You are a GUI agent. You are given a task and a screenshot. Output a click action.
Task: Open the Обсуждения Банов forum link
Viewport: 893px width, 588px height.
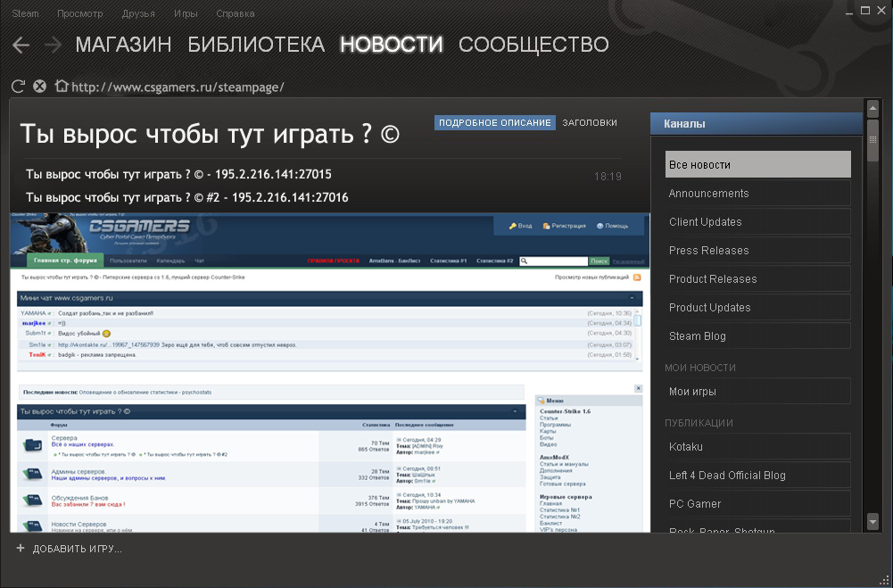pos(79,498)
